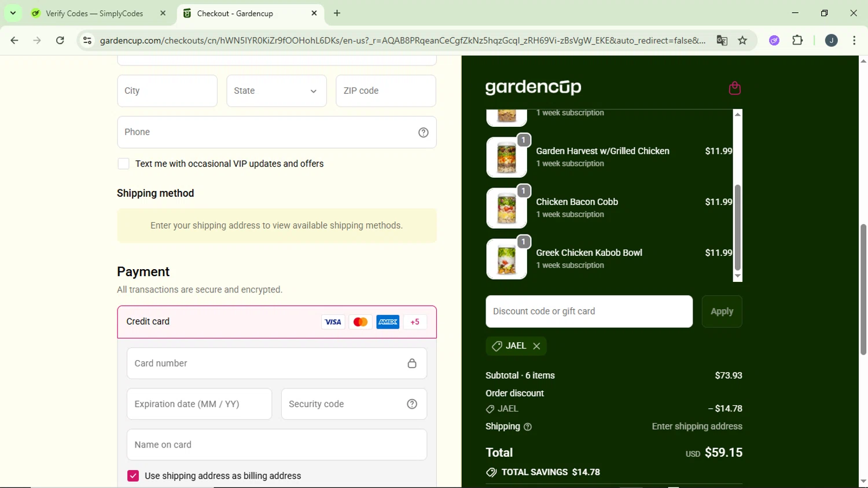Screen dimensions: 868x488
Task: Click the purple extension icon in toolbar
Action: point(774,41)
